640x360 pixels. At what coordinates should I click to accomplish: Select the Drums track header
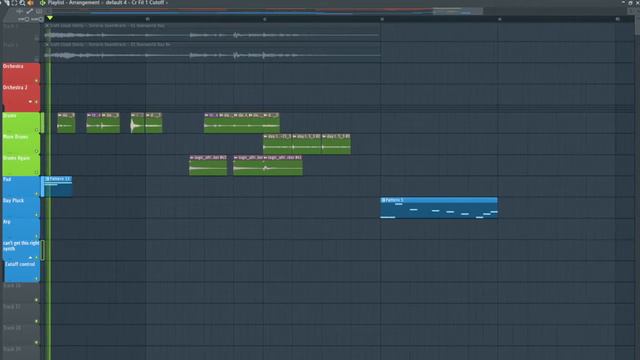click(21, 123)
